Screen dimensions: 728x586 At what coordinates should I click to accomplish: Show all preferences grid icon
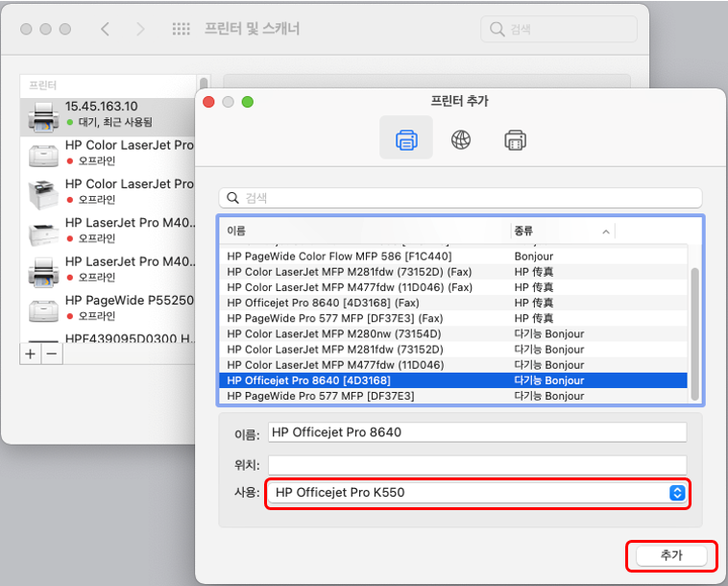(182, 29)
